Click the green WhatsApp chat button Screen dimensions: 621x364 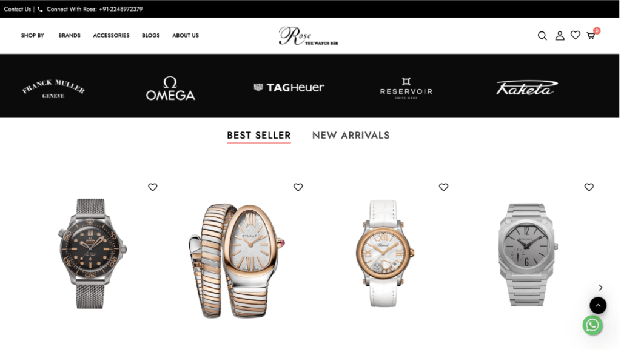(592, 325)
